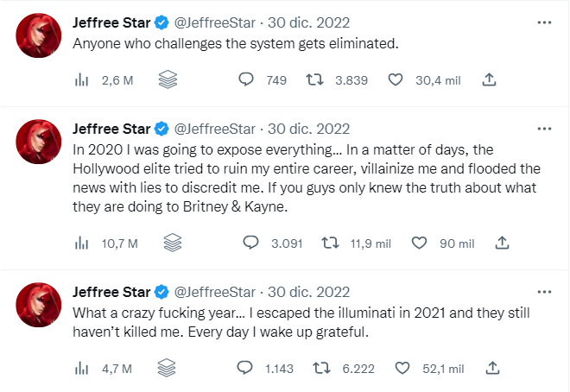Like the "escaped the illuminati" tweet
The width and height of the screenshot is (570, 392).
[401, 369]
